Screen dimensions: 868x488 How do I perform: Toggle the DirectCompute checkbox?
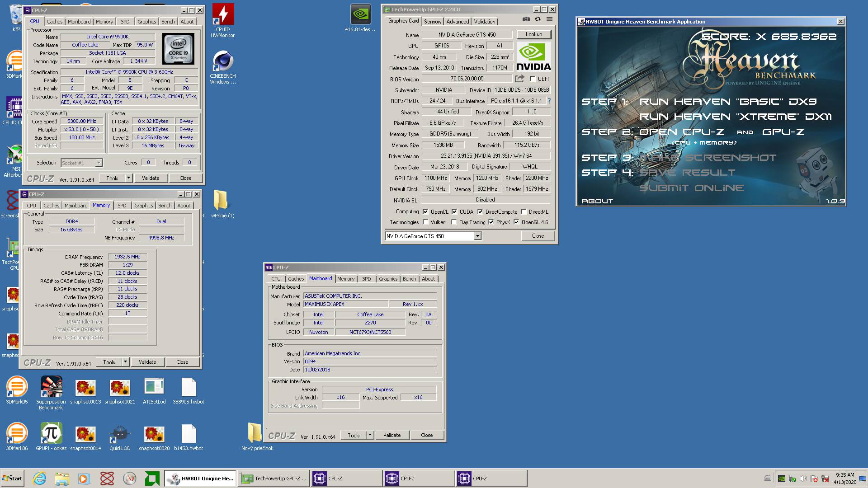coord(480,211)
